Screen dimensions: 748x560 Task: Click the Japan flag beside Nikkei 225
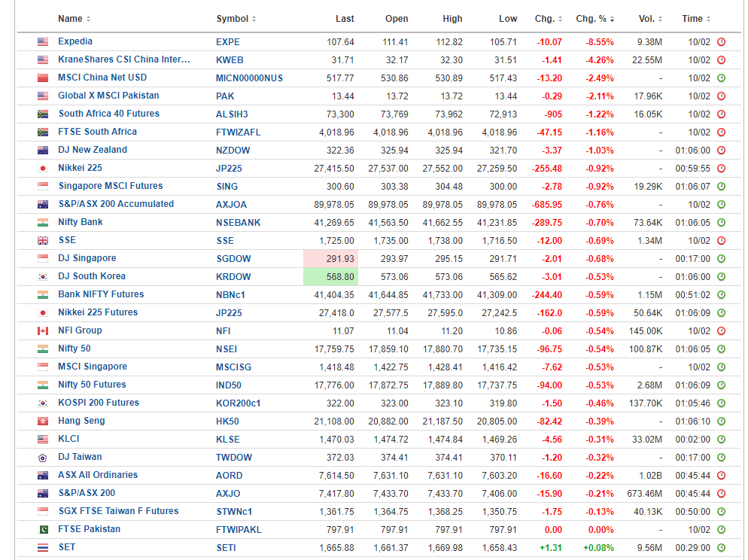pos(43,169)
